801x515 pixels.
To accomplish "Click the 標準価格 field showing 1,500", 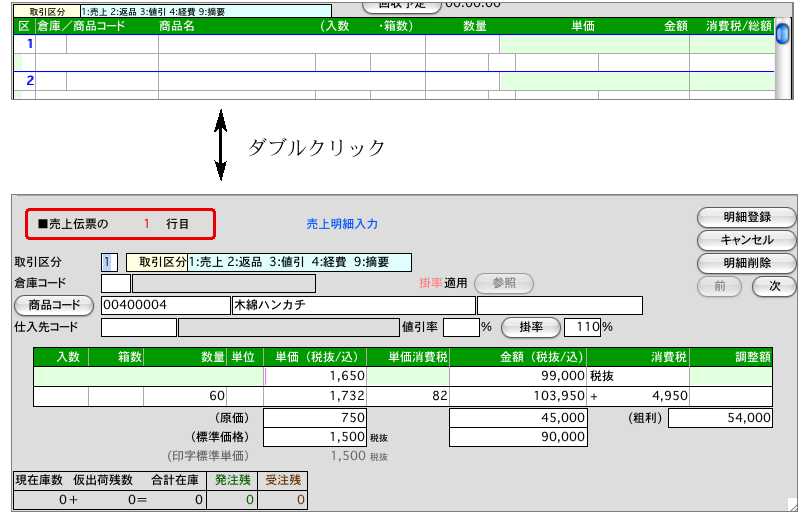I will [314, 438].
